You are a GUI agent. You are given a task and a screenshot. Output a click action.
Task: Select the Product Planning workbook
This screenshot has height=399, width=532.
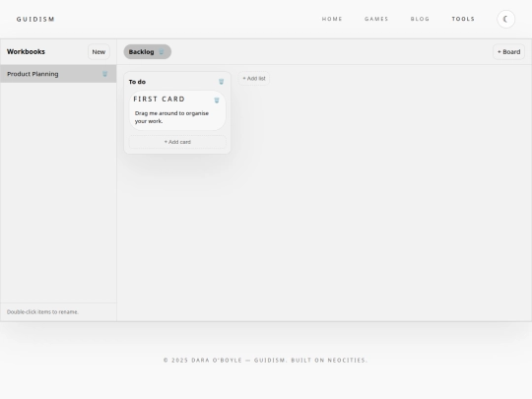tap(58, 74)
